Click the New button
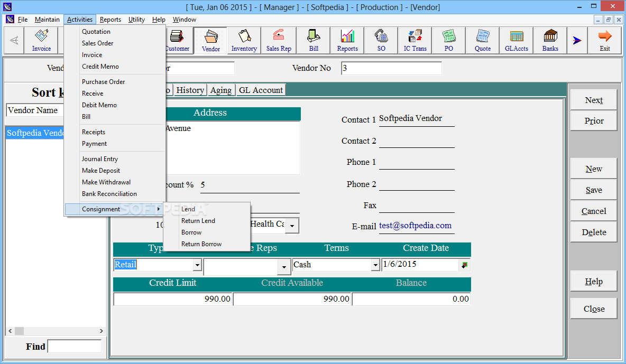Viewport: 626px width, 364px height. pos(594,169)
